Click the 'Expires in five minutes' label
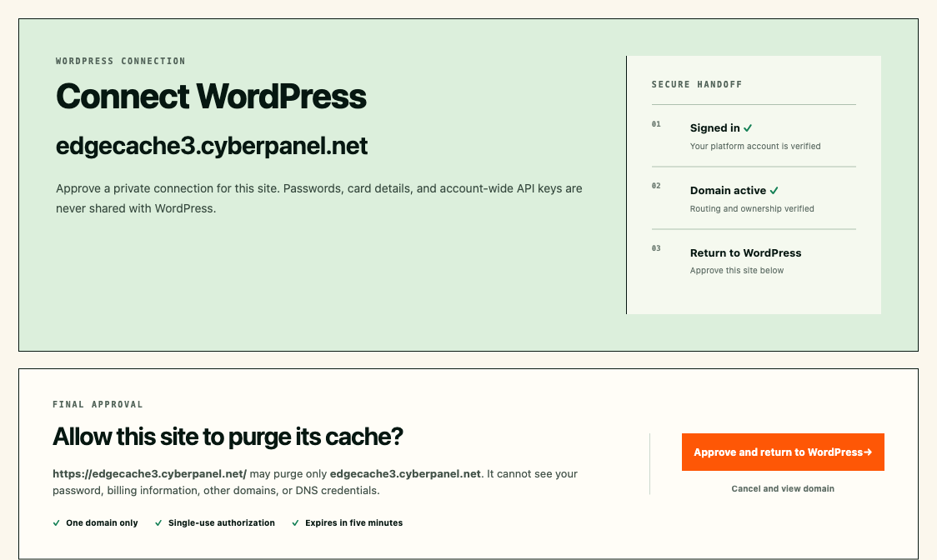 pyautogui.click(x=353, y=523)
